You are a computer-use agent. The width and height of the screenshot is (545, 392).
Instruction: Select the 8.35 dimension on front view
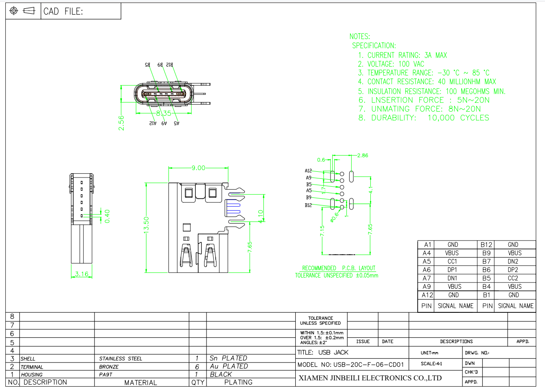[163, 113]
